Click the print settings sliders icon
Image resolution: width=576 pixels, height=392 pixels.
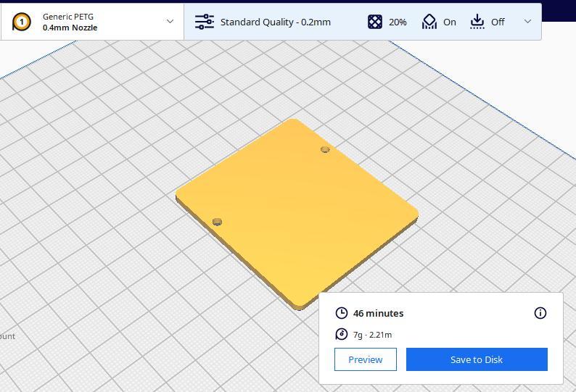[x=205, y=22]
